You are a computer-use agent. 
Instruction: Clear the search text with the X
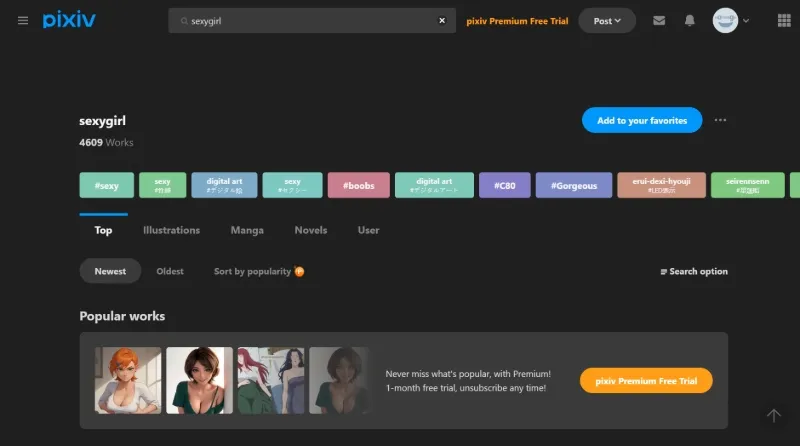pyautogui.click(x=442, y=20)
